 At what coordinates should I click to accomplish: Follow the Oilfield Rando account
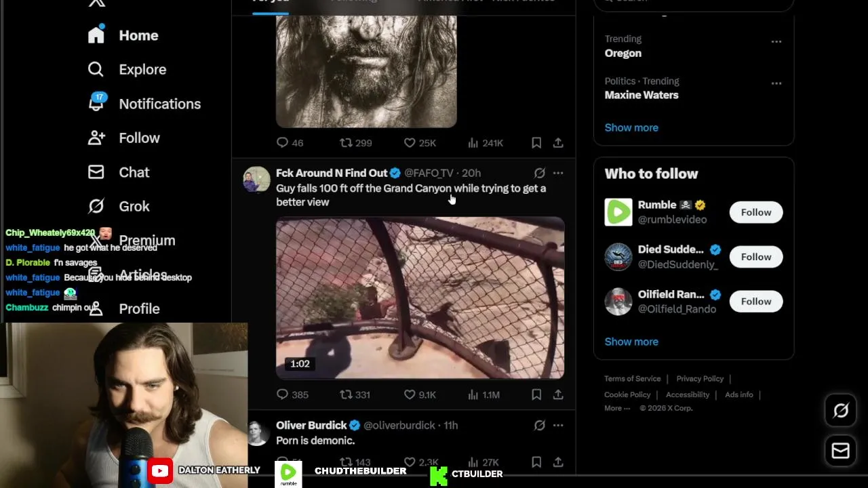coord(756,302)
